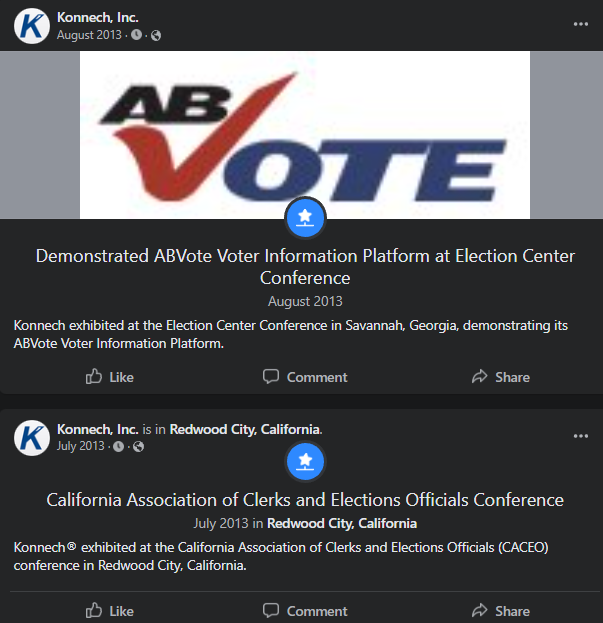Screen dimensions: 603x623
Task: Click the August 2013 timestamp under Konnech
Action: [x=89, y=35]
